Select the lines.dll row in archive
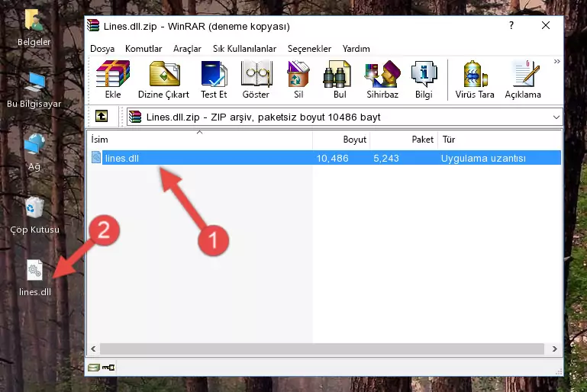This screenshot has height=392, width=587. pyautogui.click(x=324, y=158)
